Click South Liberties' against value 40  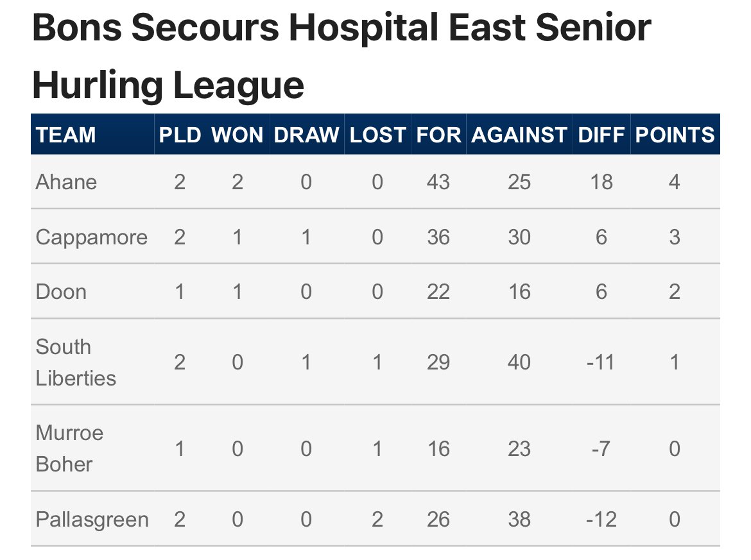point(519,362)
